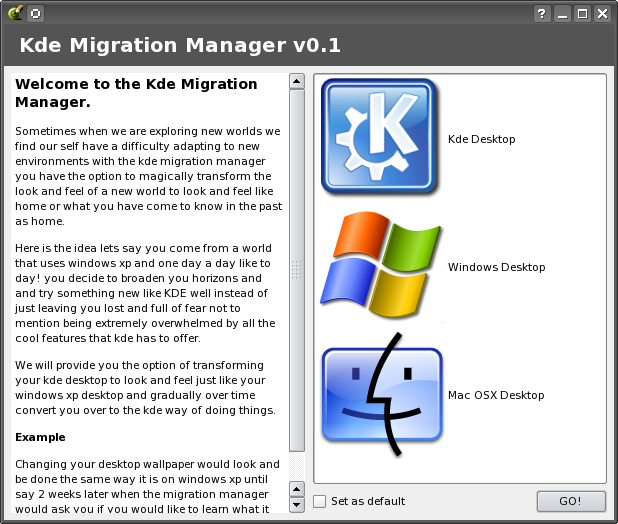Viewport: 618px width, 524px height.
Task: Open the window menu application icon in title bar
Action: [x=15, y=13]
